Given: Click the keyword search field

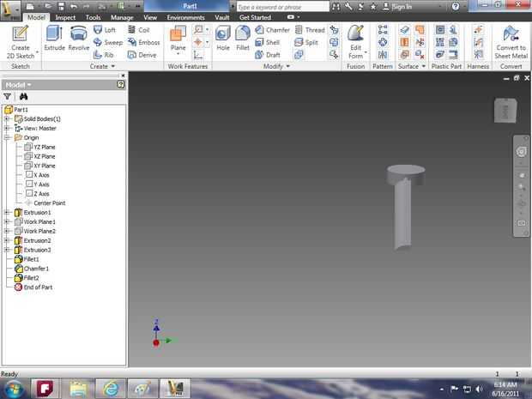Looking at the screenshot, I should [x=282, y=7].
